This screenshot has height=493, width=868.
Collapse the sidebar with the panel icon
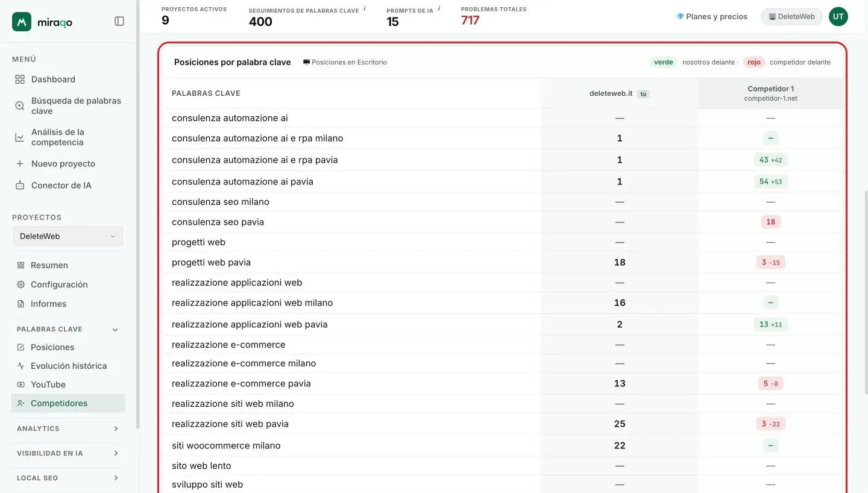(x=119, y=21)
